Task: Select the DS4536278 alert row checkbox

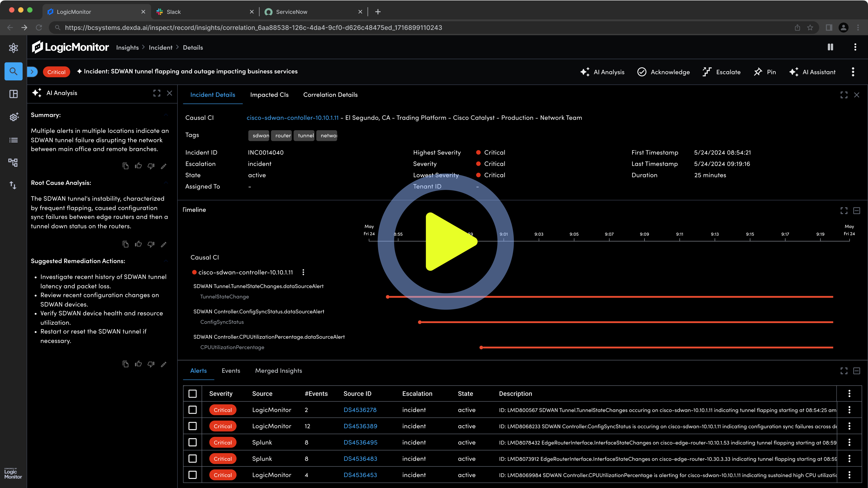Action: 192,410
